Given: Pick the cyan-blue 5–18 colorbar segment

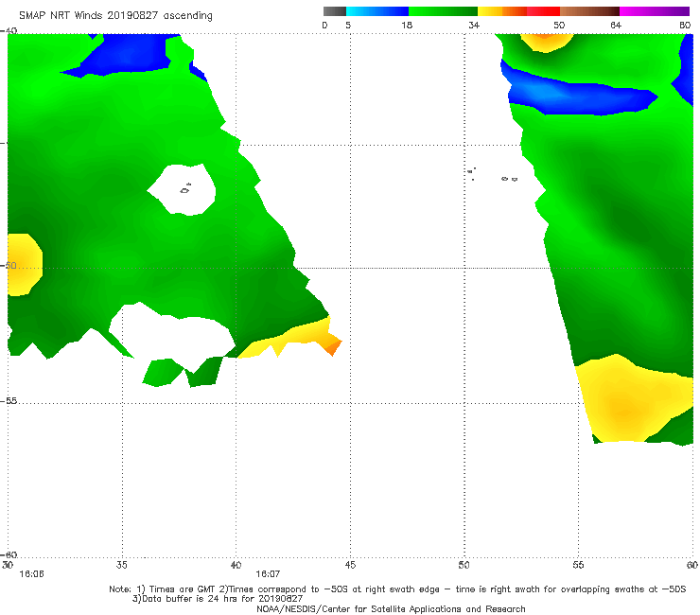Looking at the screenshot, I should [377, 11].
